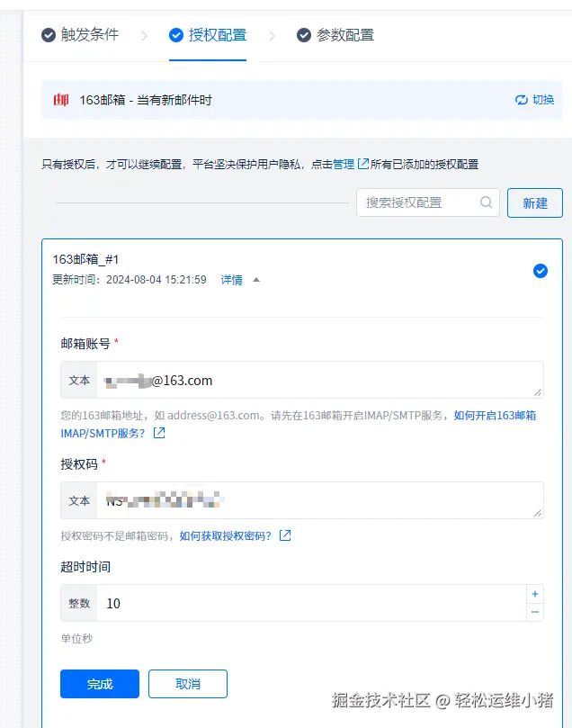This screenshot has width=572, height=728.
Task: Increase timeout with the plus stepper
Action: [535, 594]
